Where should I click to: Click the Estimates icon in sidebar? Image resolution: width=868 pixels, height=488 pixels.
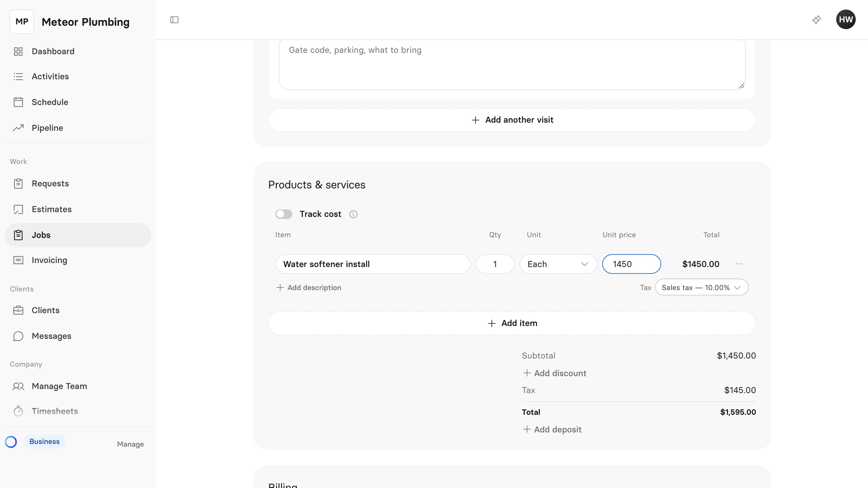(x=18, y=209)
